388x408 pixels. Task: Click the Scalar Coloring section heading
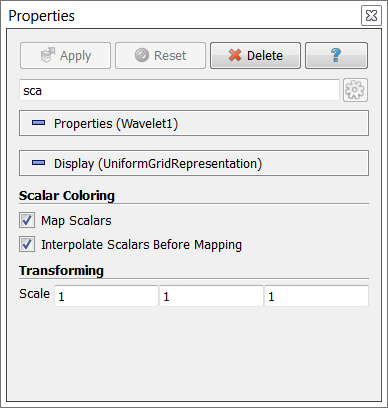(x=67, y=196)
